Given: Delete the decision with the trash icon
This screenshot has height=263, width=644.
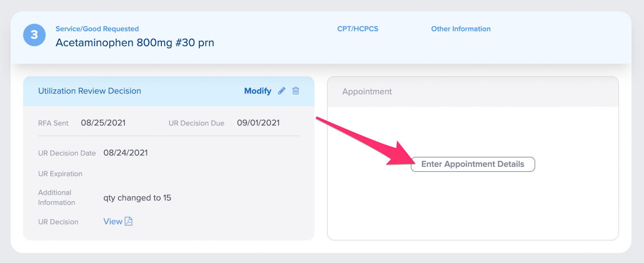Looking at the screenshot, I should point(296,90).
